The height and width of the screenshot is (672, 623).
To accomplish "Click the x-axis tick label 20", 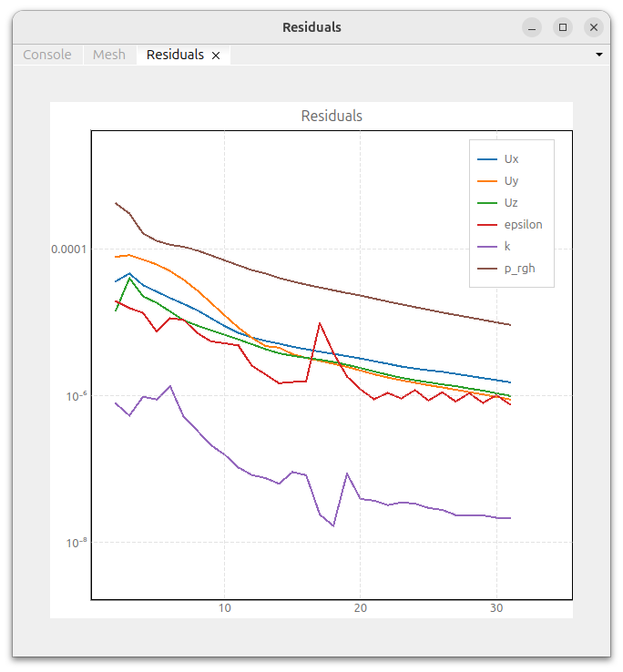I will point(361,609).
